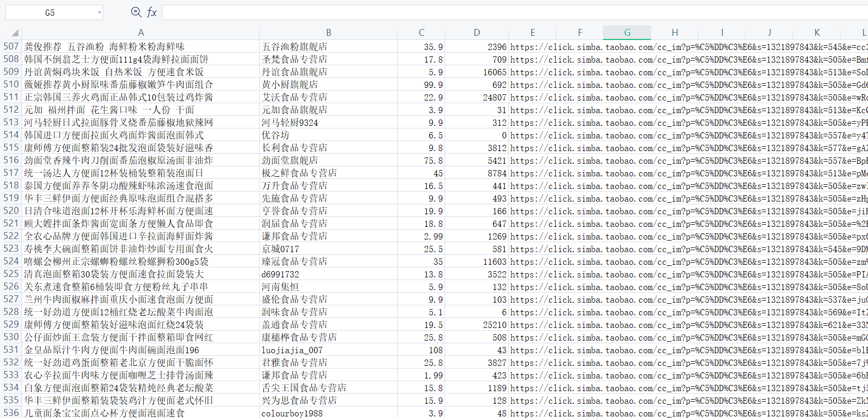Click cell containing colourboy1988
Image resolution: width=868 pixels, height=418 pixels.
328,413
